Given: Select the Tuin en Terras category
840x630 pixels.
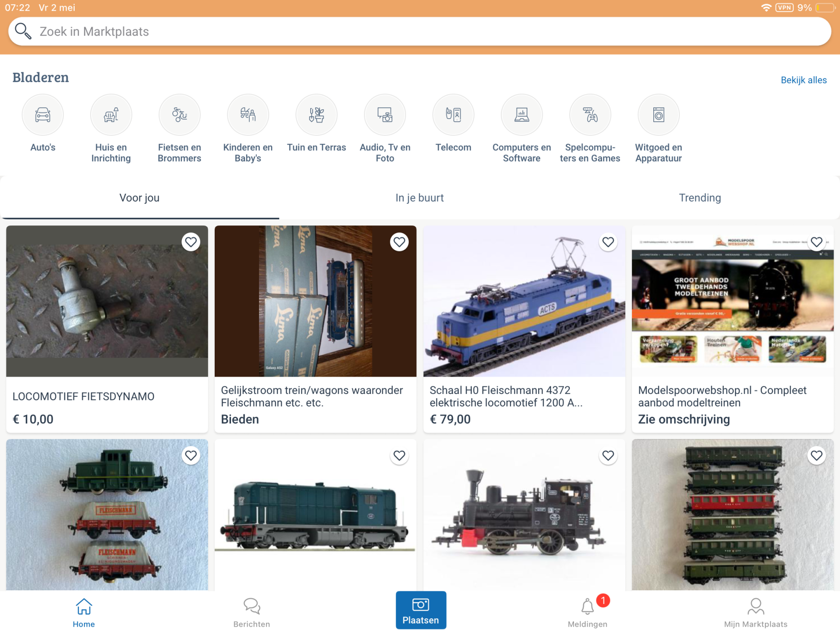Looking at the screenshot, I should pyautogui.click(x=316, y=115).
